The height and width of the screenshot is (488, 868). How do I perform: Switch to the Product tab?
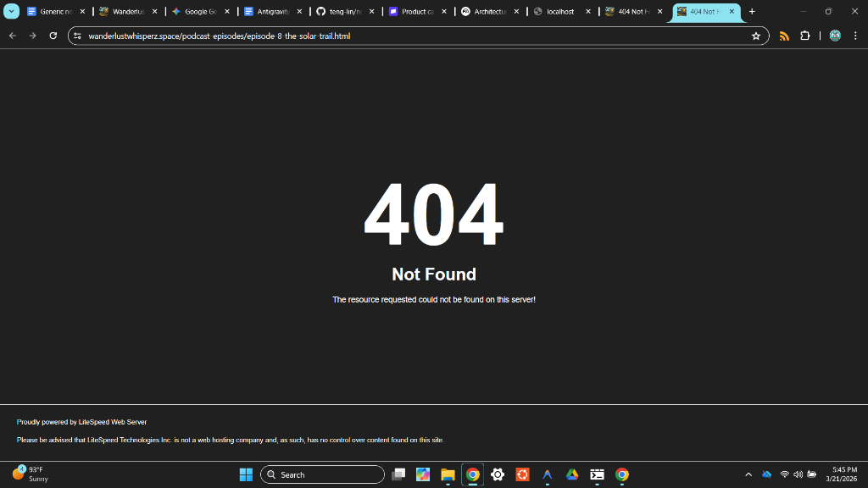tap(414, 12)
